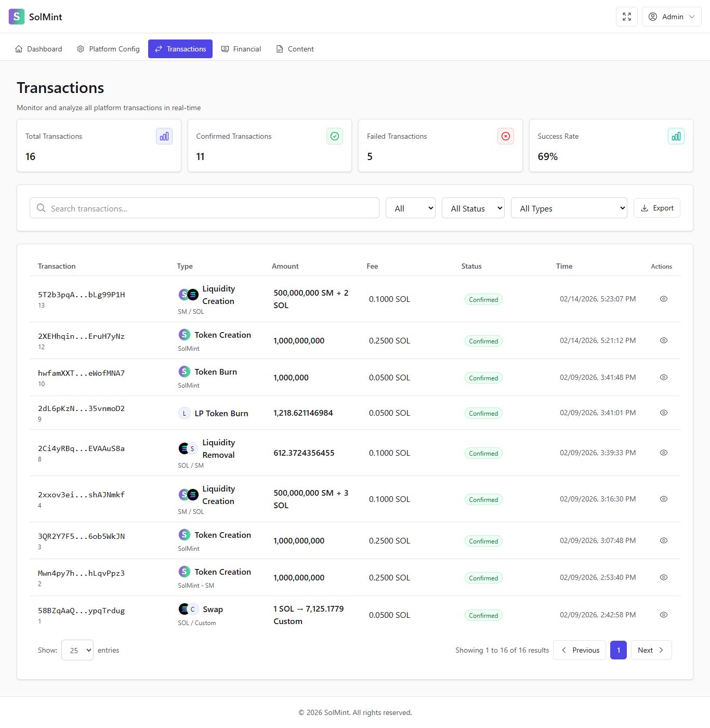Image resolution: width=710 pixels, height=728 pixels.
Task: Open the Platform Config tab
Action: pyautogui.click(x=108, y=49)
